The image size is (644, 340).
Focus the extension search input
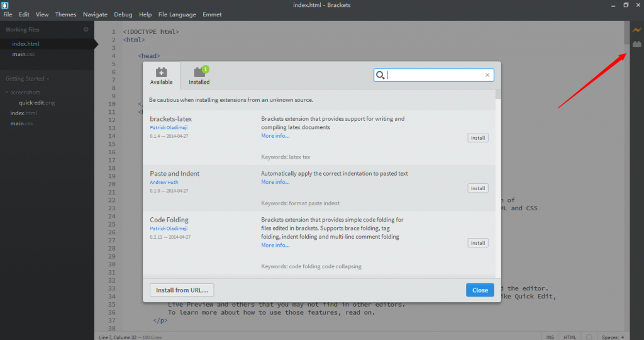(435, 75)
